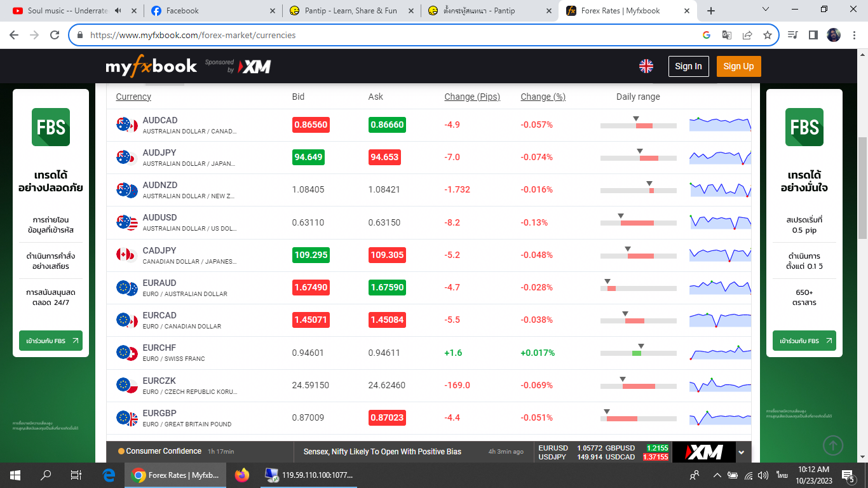Click the AUDNZD flag pair icon
Viewport: 868px width, 488px height.
tap(127, 189)
